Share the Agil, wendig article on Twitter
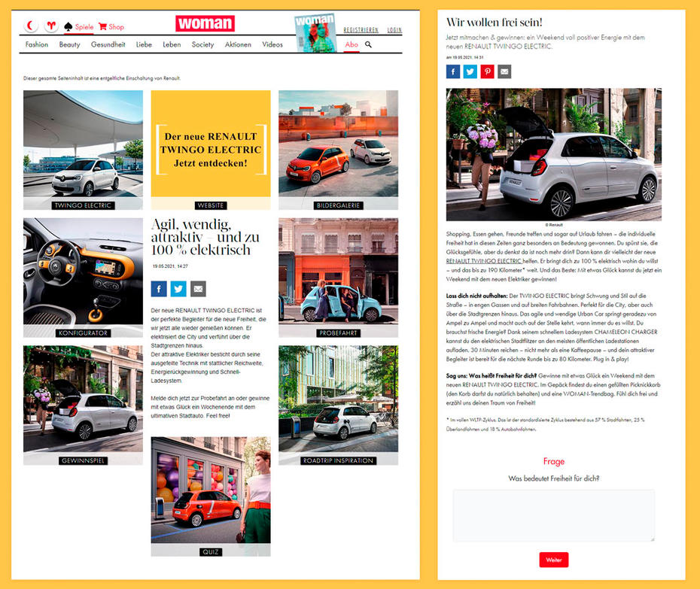This screenshot has width=700, height=589. (178, 289)
